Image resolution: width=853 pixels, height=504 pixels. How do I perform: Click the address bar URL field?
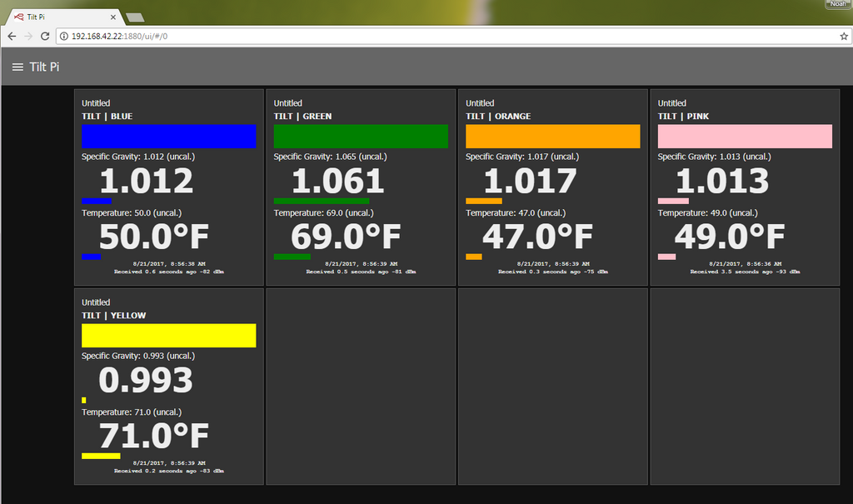pyautogui.click(x=417, y=37)
